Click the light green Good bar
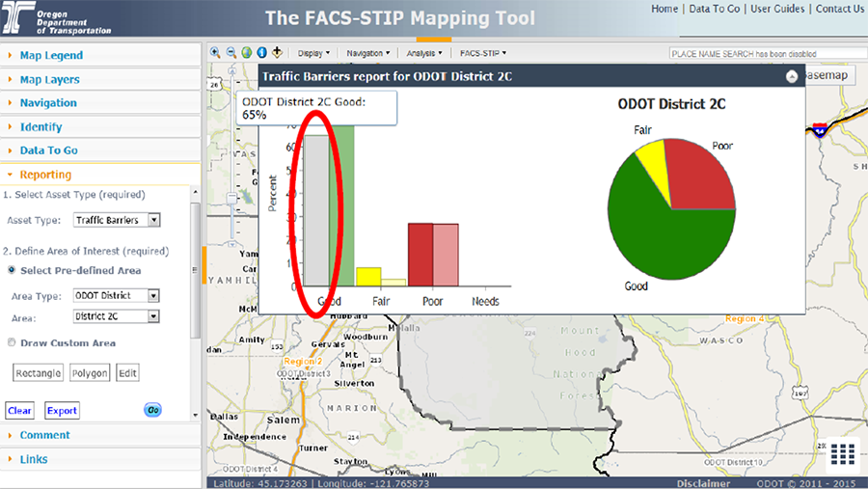This screenshot has height=489, width=868. point(342,204)
